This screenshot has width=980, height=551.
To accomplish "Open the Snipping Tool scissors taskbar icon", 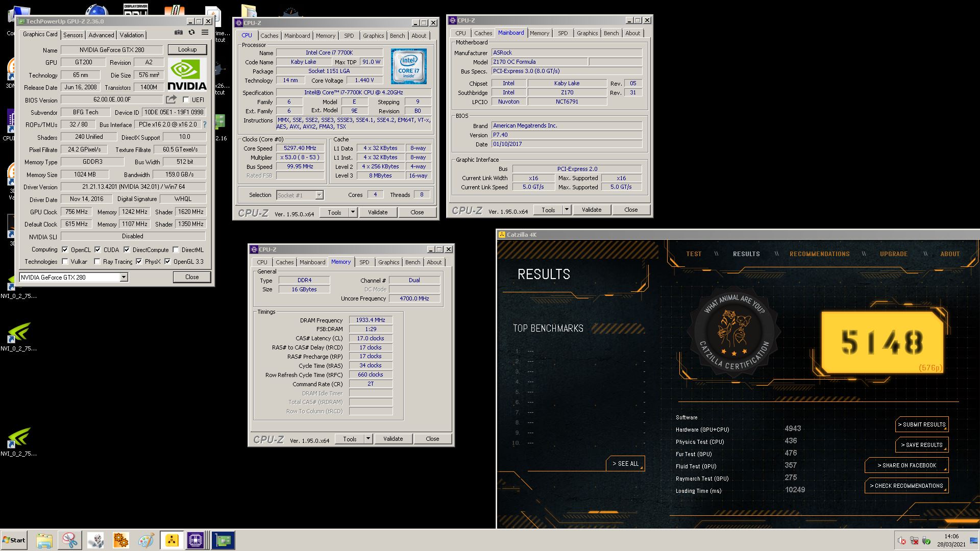I will (x=70, y=540).
